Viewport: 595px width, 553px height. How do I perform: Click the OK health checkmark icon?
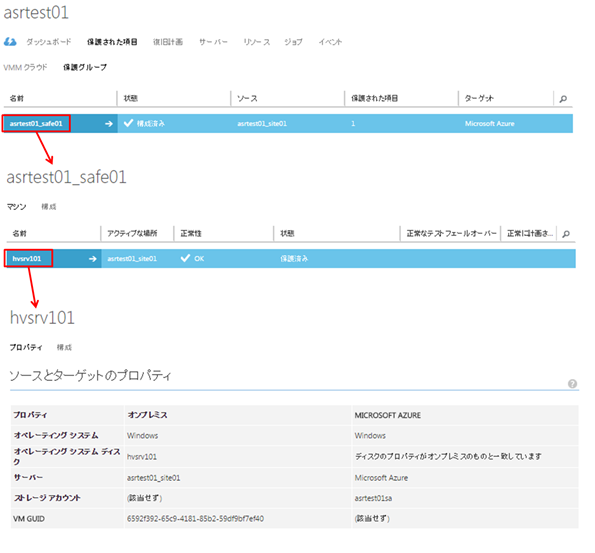pos(185,258)
